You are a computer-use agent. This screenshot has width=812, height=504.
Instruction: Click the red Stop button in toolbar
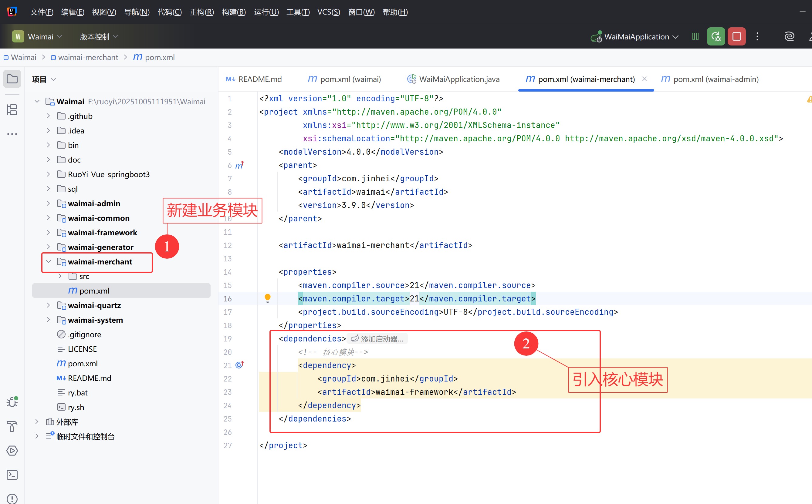(736, 36)
